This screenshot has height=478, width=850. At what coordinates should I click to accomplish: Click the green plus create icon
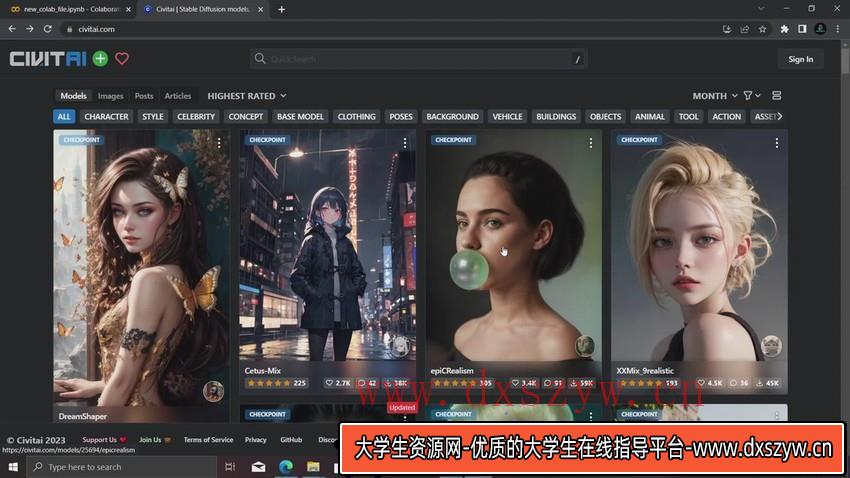pyautogui.click(x=100, y=59)
